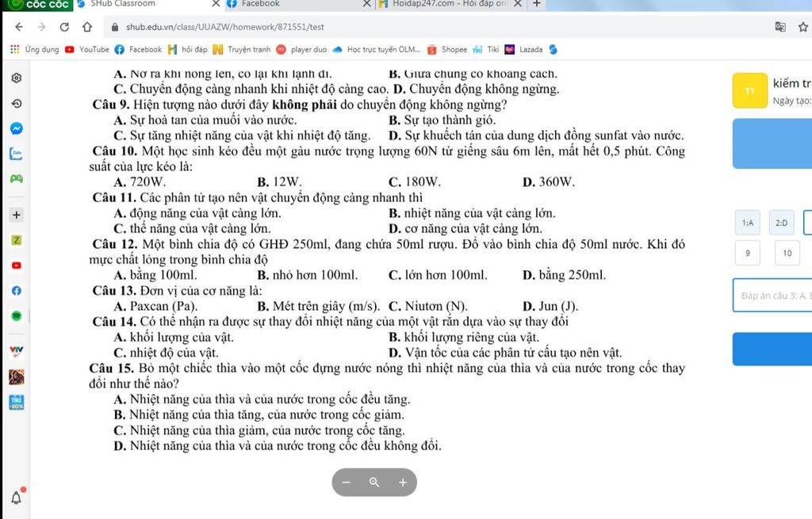The height and width of the screenshot is (519, 812).
Task: Click answer text 'D. Jun (J).'
Action: click(x=550, y=307)
